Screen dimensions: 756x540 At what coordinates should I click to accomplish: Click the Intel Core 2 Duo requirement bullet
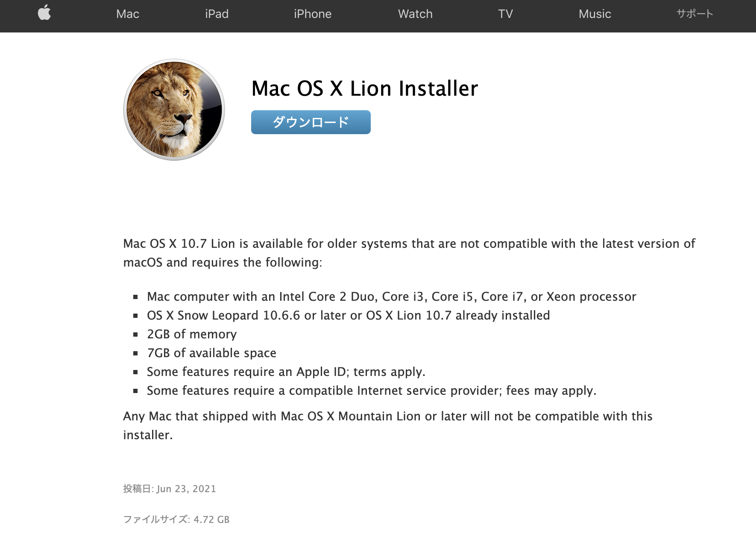coord(391,296)
